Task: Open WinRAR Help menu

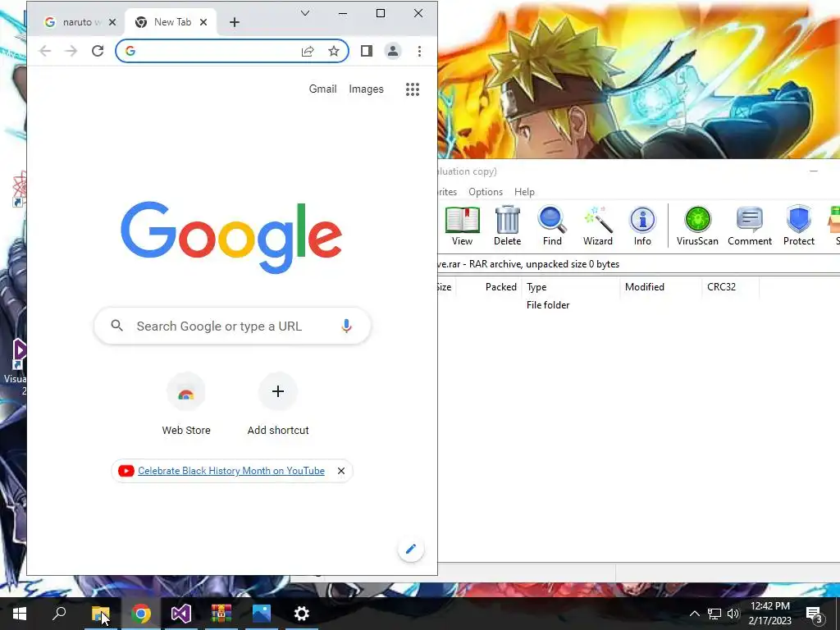Action: 524,192
